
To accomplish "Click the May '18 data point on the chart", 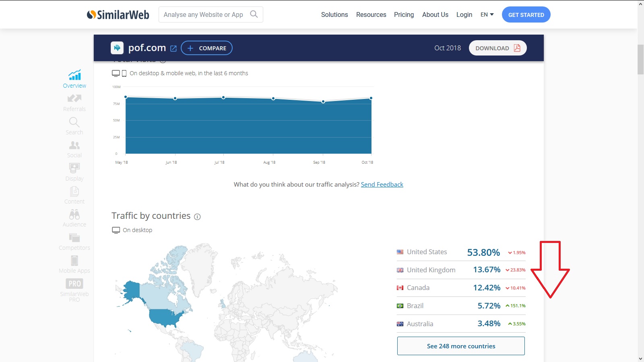I will pyautogui.click(x=126, y=97).
